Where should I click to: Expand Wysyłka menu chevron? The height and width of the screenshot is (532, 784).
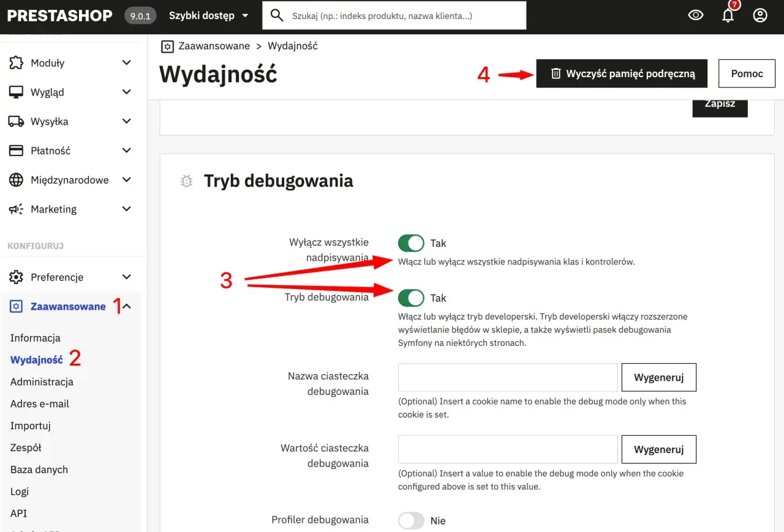click(x=127, y=121)
